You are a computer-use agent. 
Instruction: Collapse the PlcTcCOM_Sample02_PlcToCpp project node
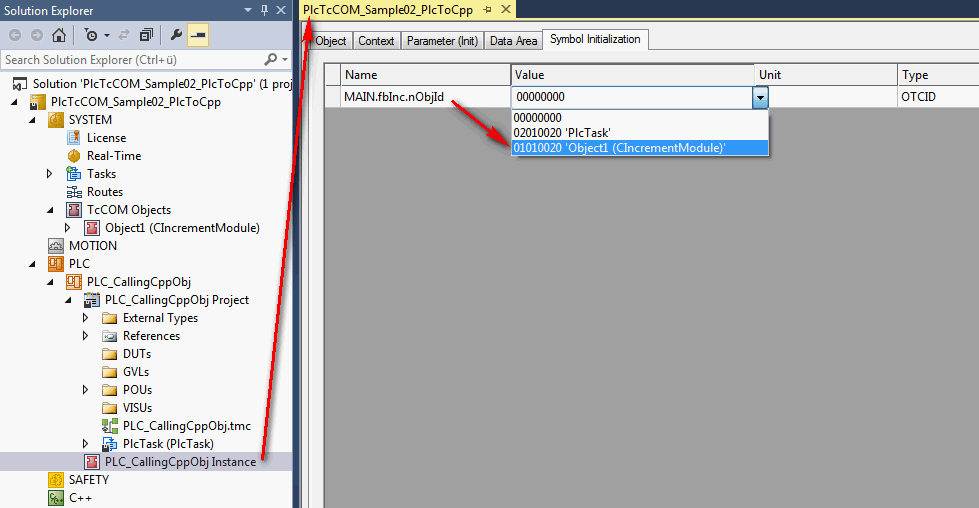pyautogui.click(x=14, y=102)
